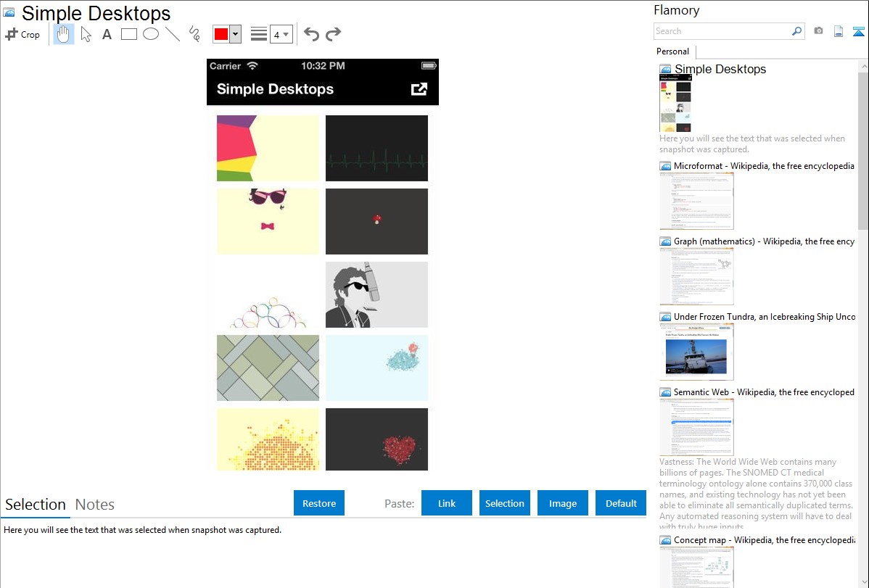The height and width of the screenshot is (588, 869).
Task: Undo the last annotation
Action: click(x=311, y=34)
